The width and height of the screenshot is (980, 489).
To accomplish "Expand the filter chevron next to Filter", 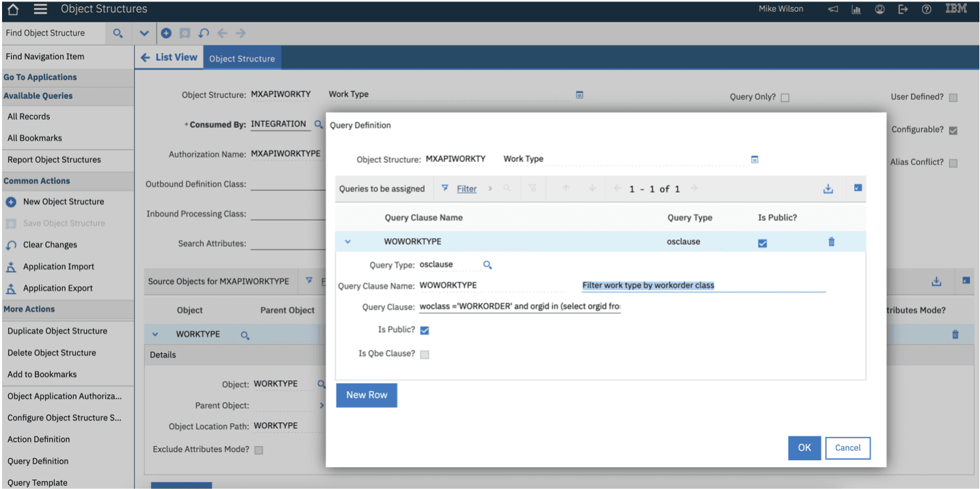I will 490,189.
